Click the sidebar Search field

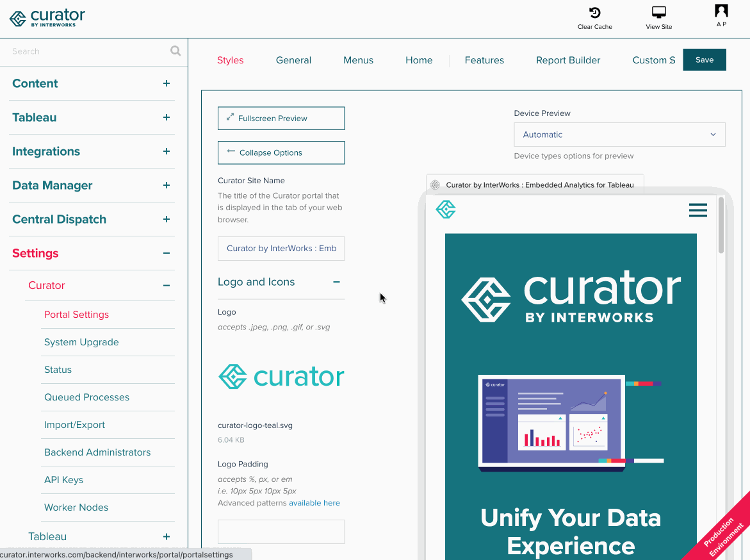point(88,51)
